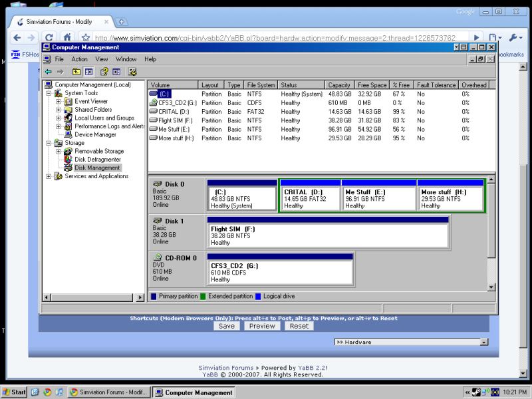
Task: Collapse the System Tools node
Action: (x=49, y=93)
